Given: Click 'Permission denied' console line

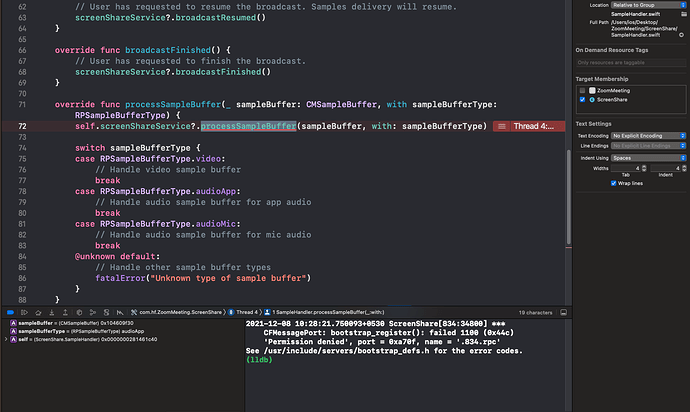Looking at the screenshot, I should (x=382, y=342).
